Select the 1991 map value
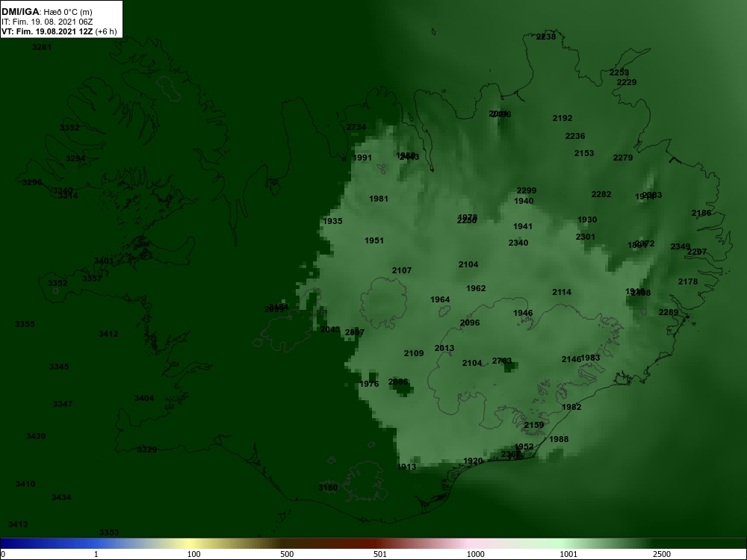This screenshot has height=560, width=747. [362, 158]
